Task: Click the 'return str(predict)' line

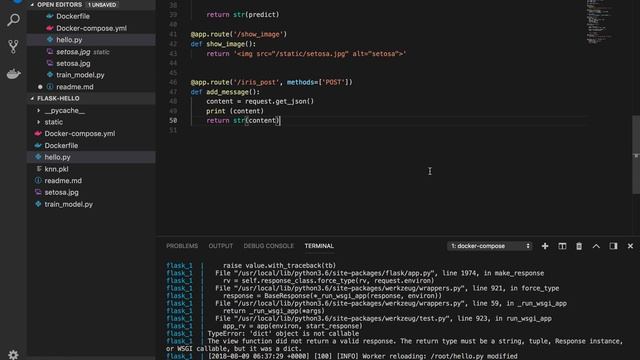Action: pyautogui.click(x=243, y=15)
